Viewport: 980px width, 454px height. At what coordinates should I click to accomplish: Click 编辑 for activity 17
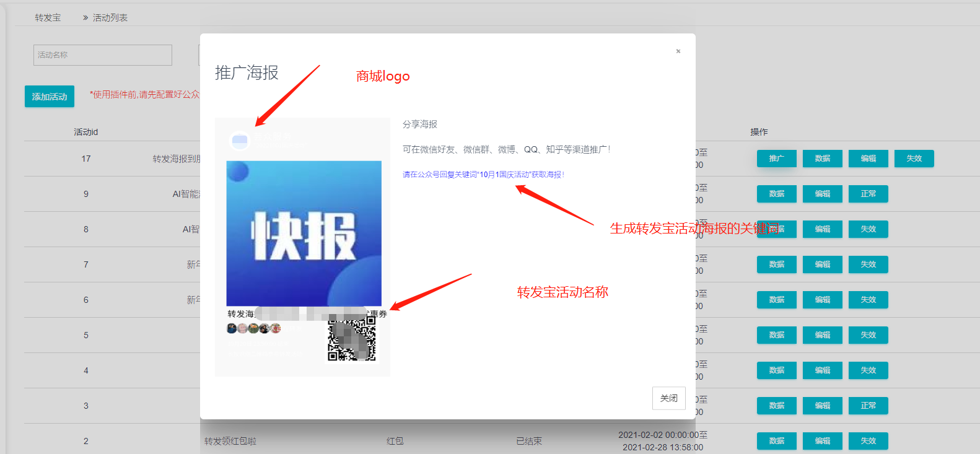coord(868,159)
